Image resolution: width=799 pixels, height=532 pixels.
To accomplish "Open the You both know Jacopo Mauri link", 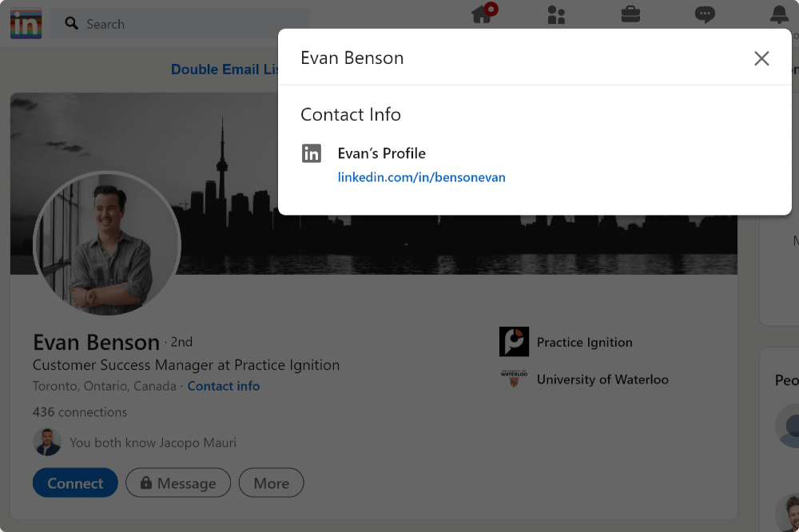I will point(153,443).
